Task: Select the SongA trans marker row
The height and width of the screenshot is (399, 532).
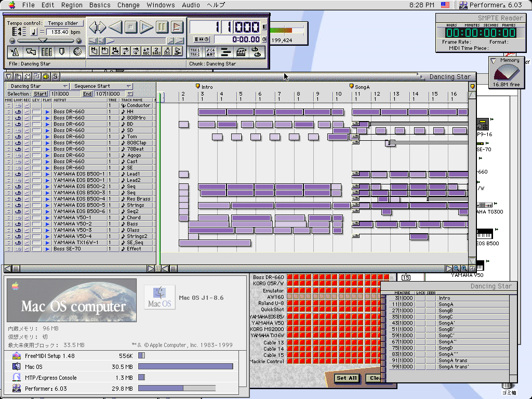Action: click(448, 361)
